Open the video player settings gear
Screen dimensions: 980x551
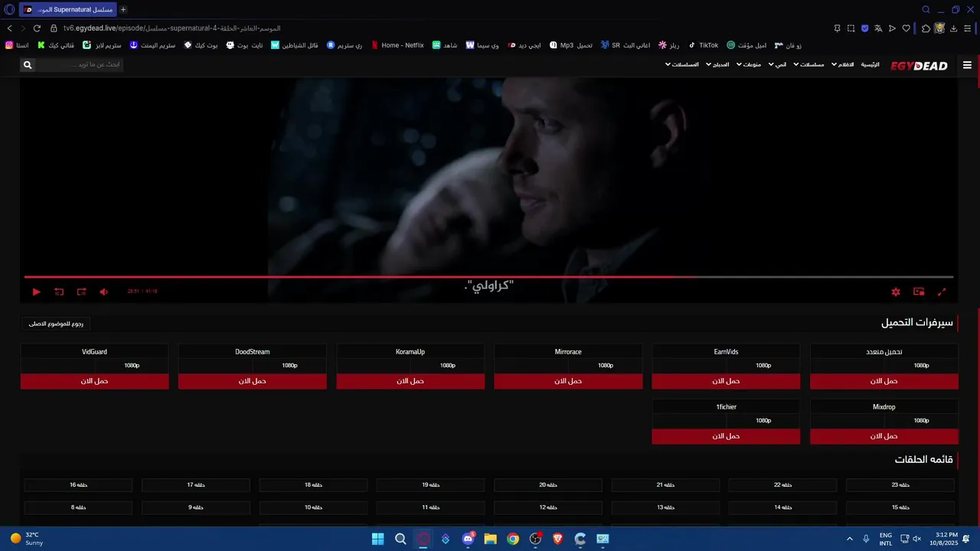pos(896,292)
